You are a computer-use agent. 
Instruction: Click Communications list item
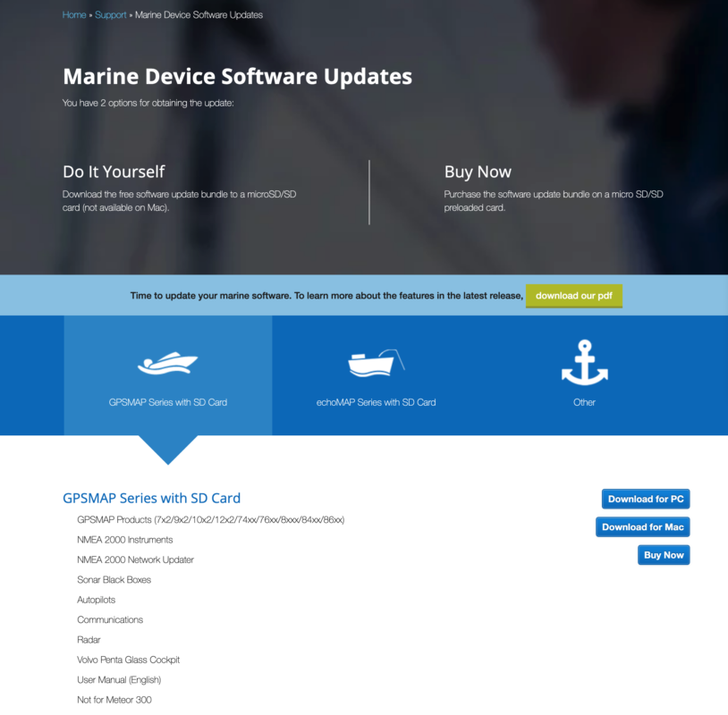pos(110,619)
